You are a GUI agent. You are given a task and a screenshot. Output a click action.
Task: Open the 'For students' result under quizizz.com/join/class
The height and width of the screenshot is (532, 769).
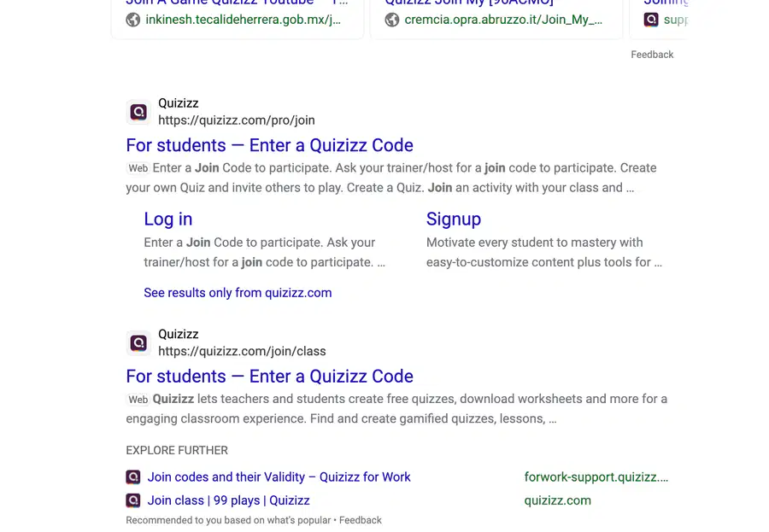pyautogui.click(x=269, y=377)
